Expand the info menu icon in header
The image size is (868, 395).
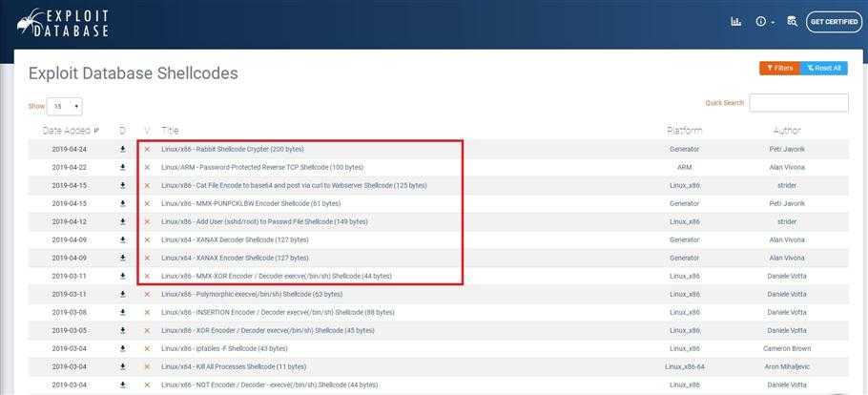(764, 22)
